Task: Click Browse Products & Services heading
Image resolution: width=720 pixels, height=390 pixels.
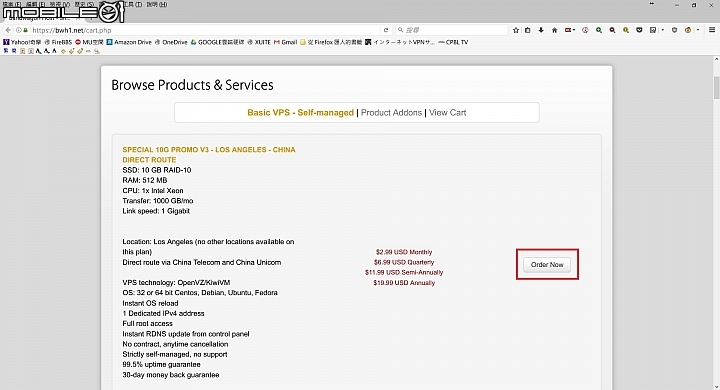Action: tap(192, 85)
